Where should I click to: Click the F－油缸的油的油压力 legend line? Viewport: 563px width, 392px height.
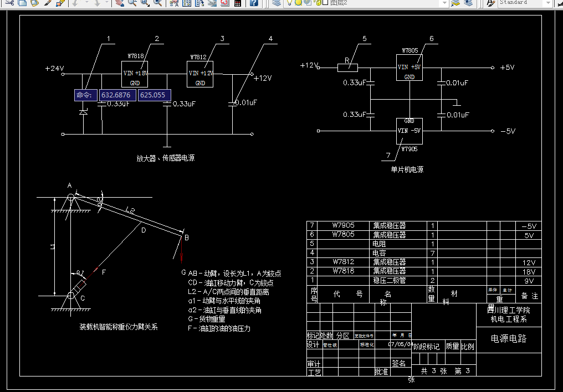219,328
